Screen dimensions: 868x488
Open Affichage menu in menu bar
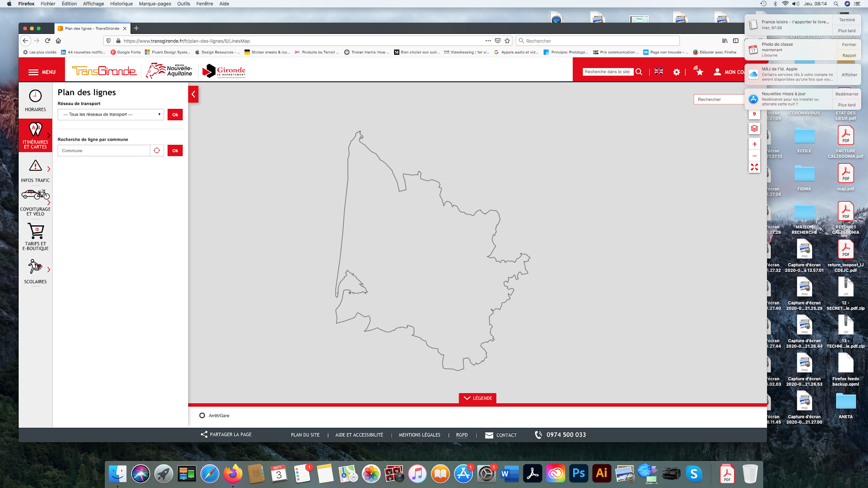pos(93,4)
